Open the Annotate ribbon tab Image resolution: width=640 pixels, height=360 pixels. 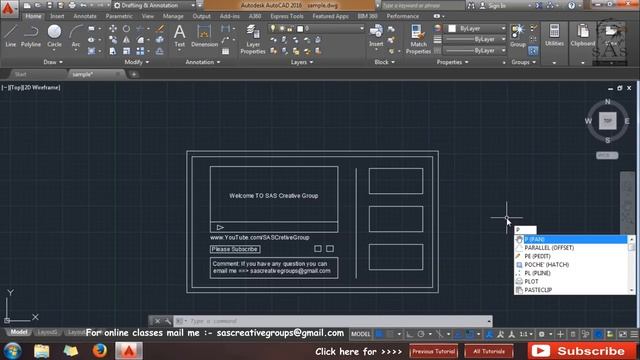85,16
